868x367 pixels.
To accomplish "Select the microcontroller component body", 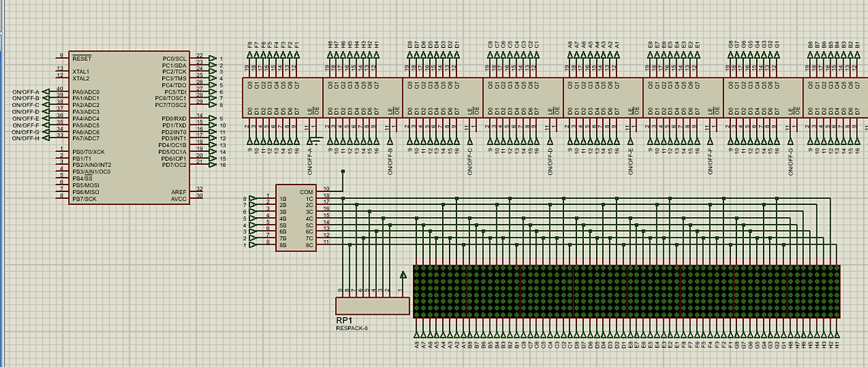I will point(128,128).
